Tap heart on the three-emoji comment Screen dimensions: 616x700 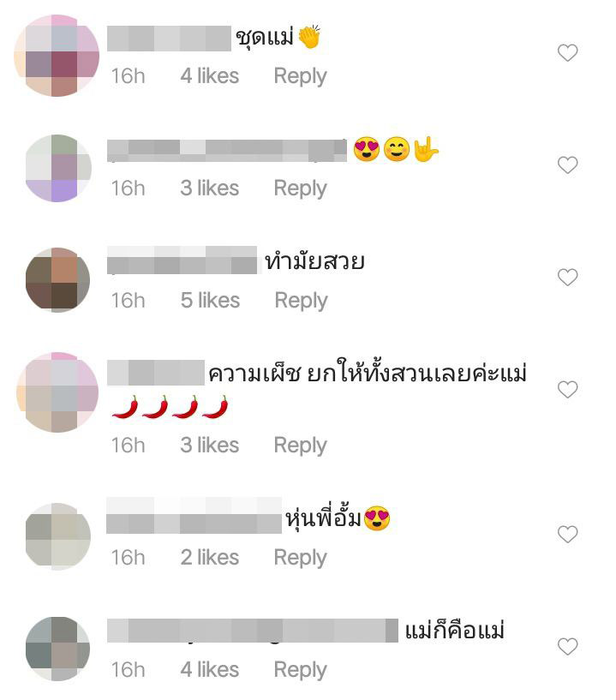(x=567, y=165)
